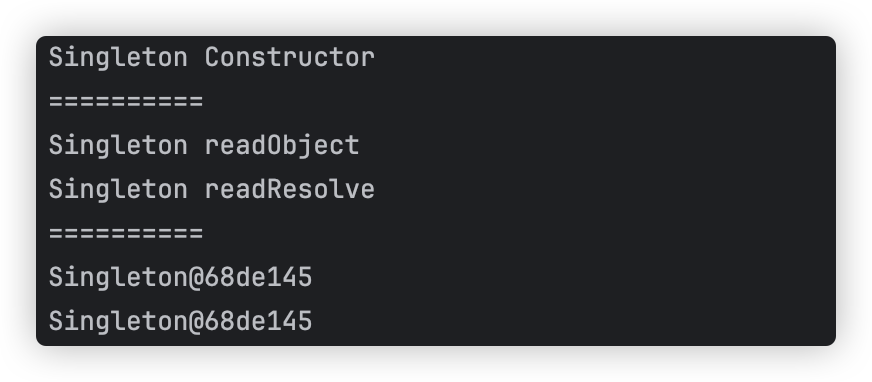Click Singleton preceding the word readObject
Image resolution: width=872 pixels, height=382 pixels.
[x=118, y=147]
